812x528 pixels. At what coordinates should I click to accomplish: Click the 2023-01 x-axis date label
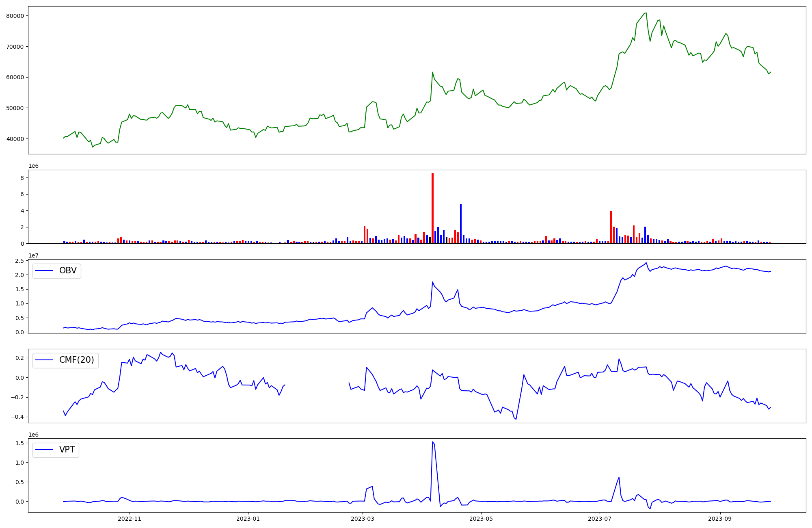point(248,519)
